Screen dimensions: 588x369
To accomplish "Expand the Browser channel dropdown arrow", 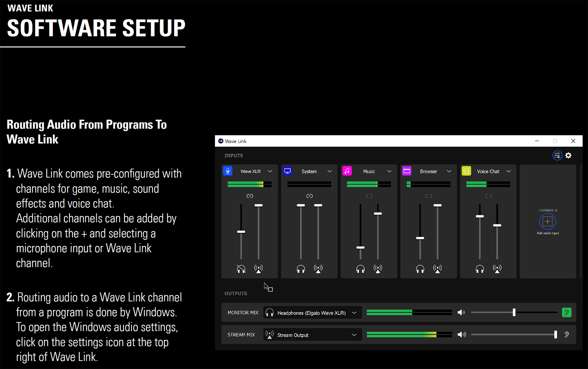I will coord(449,171).
